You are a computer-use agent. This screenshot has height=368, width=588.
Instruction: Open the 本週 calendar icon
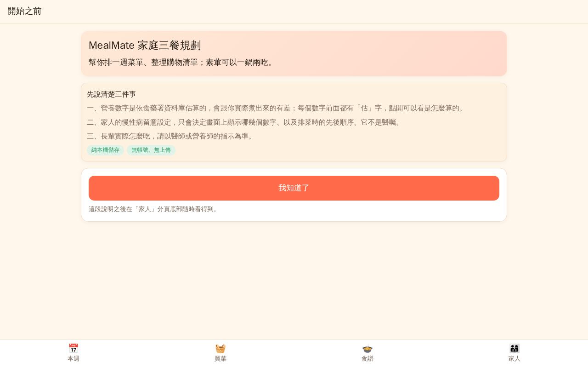point(73,349)
